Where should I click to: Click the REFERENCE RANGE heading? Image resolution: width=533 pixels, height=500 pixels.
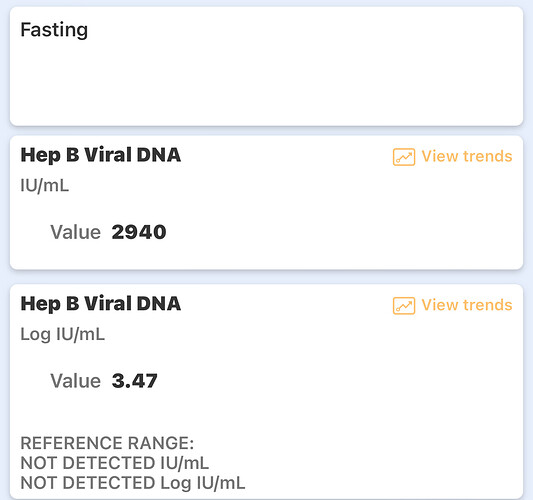click(x=107, y=443)
